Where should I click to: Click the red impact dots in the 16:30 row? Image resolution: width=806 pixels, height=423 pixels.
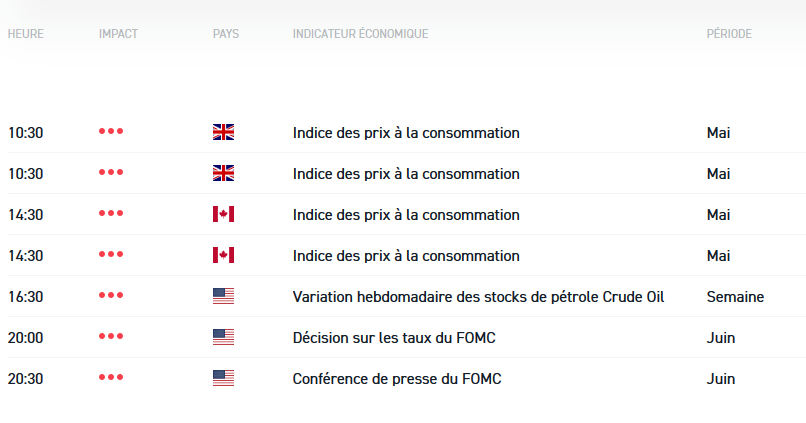click(111, 296)
